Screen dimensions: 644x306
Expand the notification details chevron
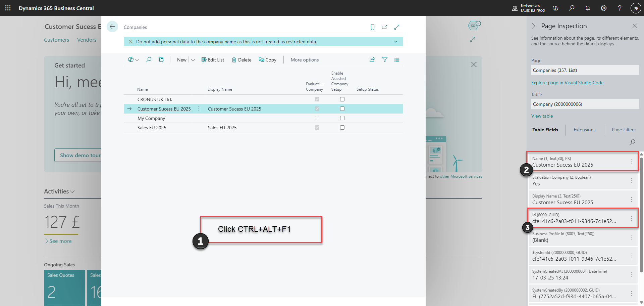click(x=396, y=42)
